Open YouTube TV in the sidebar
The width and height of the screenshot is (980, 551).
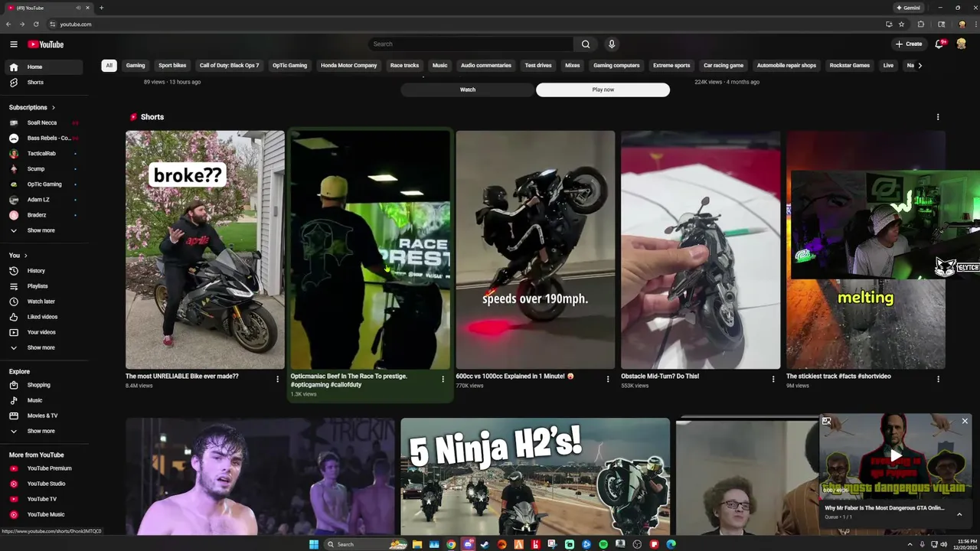click(42, 498)
